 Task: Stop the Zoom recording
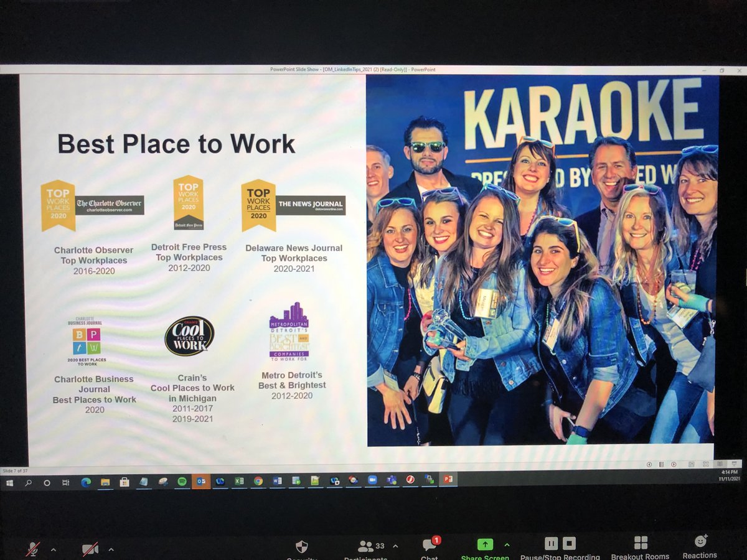569,543
